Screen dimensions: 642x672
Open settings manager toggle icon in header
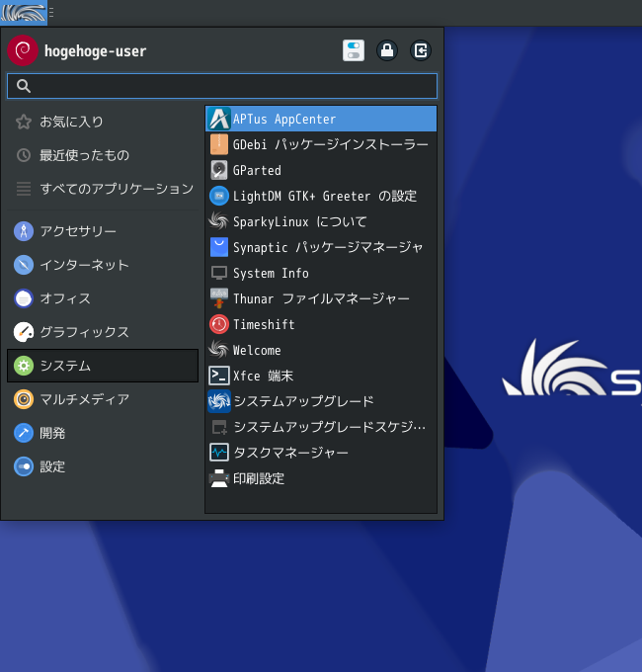pos(354,50)
